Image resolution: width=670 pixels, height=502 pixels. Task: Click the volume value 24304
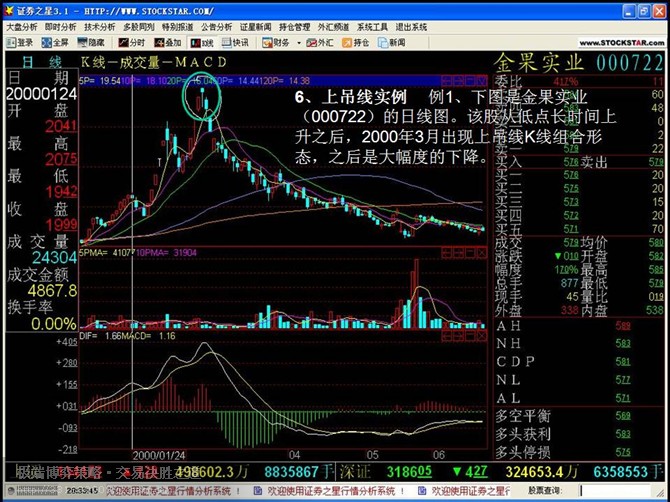(55, 258)
